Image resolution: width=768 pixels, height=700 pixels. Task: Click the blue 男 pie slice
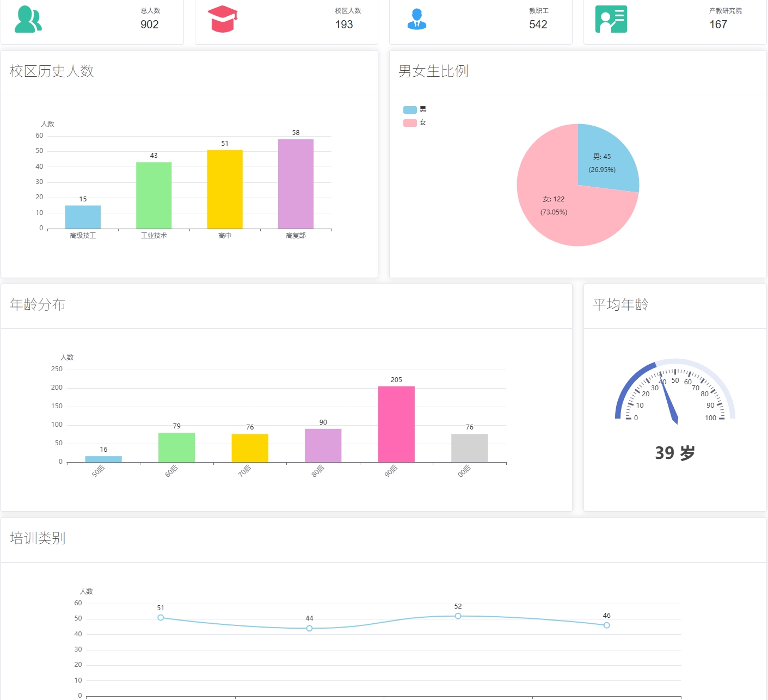605,161
